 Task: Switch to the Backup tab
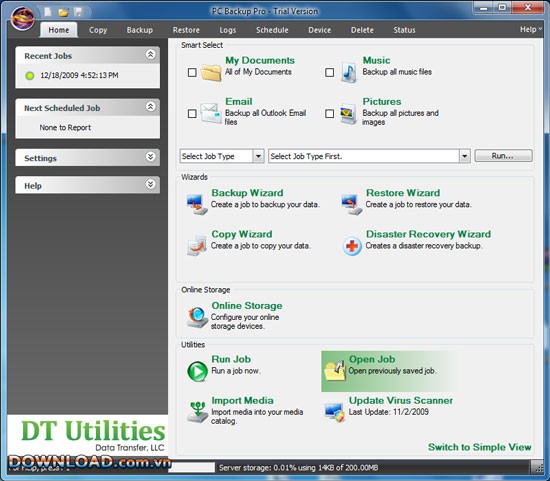coord(140,30)
